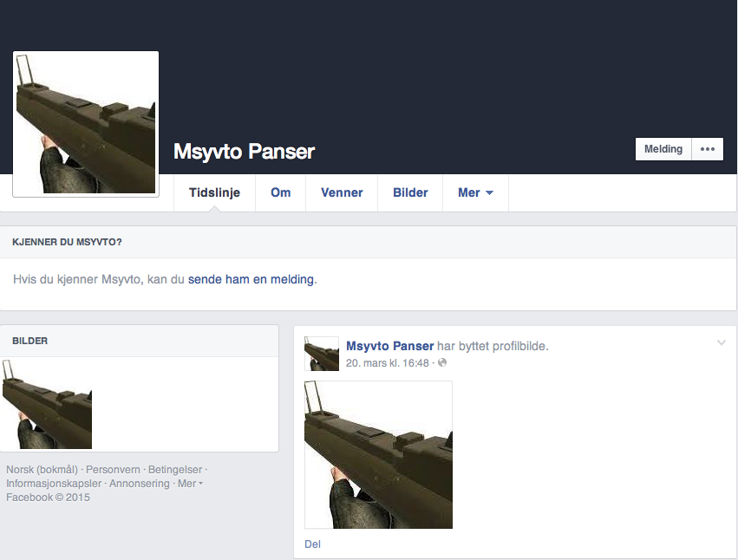Click the 'sende ham en melding' link

click(251, 279)
